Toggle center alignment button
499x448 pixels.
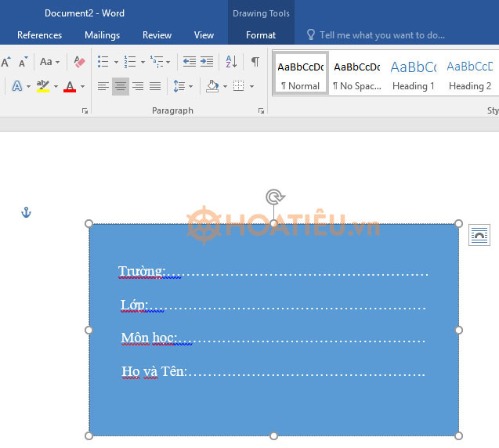point(120,86)
